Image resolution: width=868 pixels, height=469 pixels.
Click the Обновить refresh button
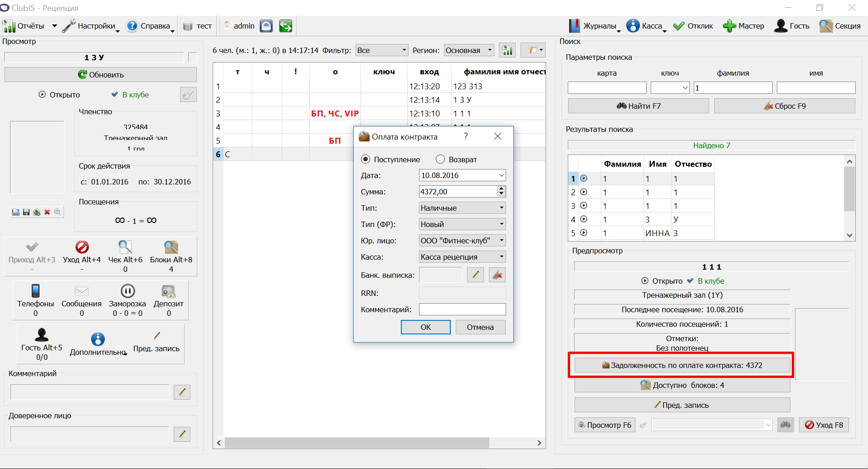point(101,75)
